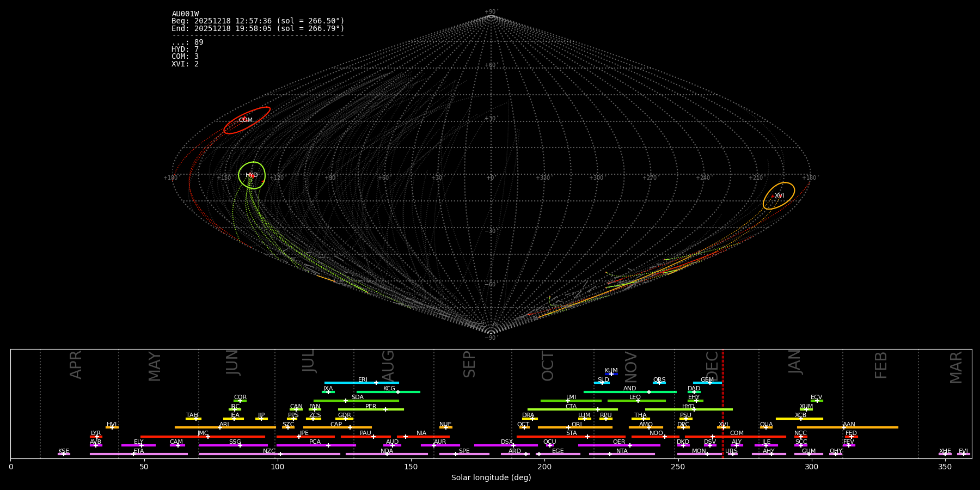This screenshot has width=980, height=490.
Task: Click the −90 latitude label below map
Action: pyautogui.click(x=491, y=338)
